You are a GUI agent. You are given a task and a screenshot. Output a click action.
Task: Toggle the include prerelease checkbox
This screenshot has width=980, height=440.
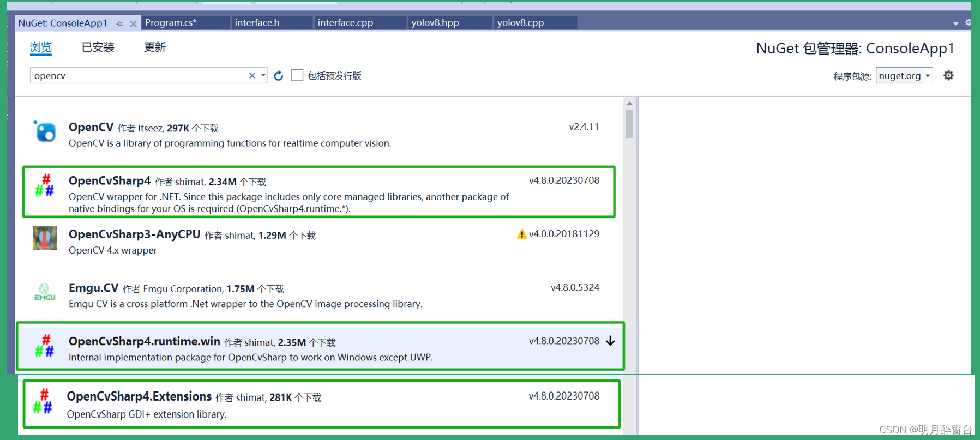[x=297, y=75]
